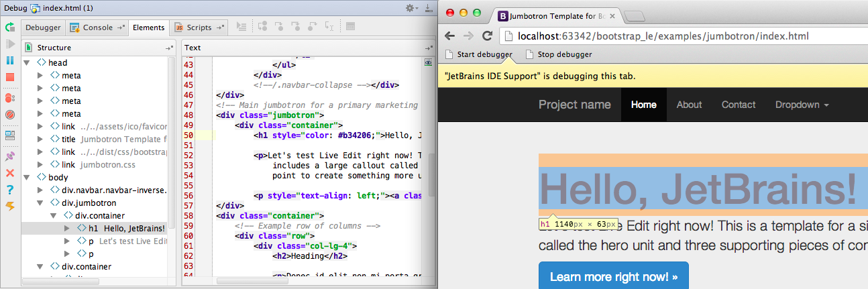Image resolution: width=868 pixels, height=289 pixels.
Task: Collapse the div.jumbotron node
Action: click(x=41, y=203)
